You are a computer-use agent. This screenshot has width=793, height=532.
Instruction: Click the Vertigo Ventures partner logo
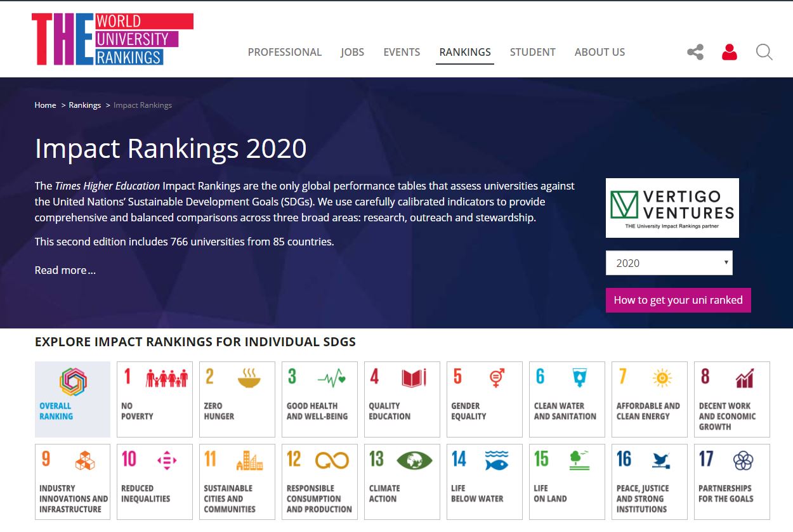(672, 208)
